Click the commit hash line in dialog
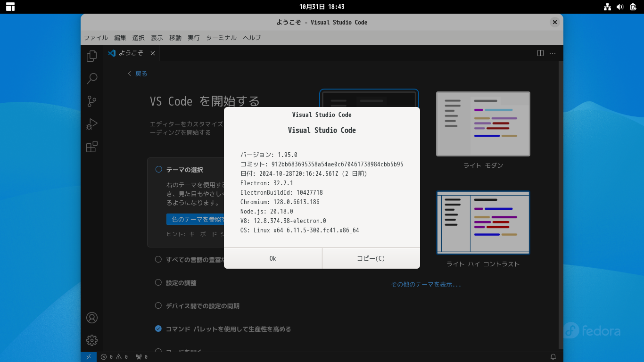The image size is (644, 362). pos(322,164)
